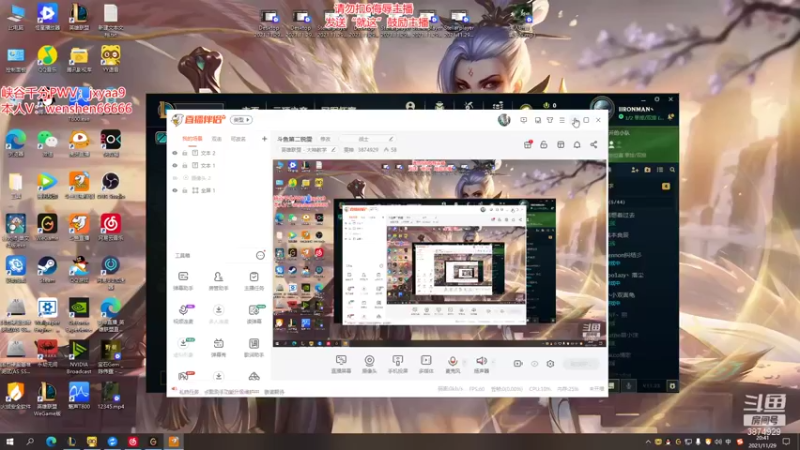Select the 全屏 1 source row
800x450 pixels.
218,190
